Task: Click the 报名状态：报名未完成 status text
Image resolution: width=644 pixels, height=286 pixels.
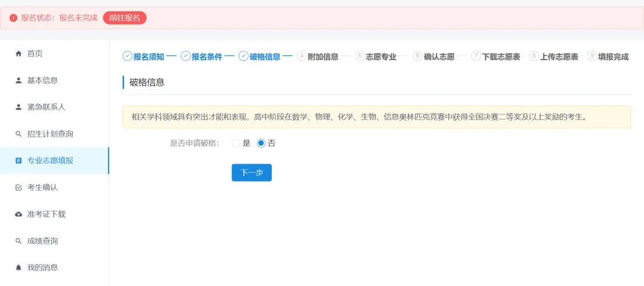Action: pos(59,18)
